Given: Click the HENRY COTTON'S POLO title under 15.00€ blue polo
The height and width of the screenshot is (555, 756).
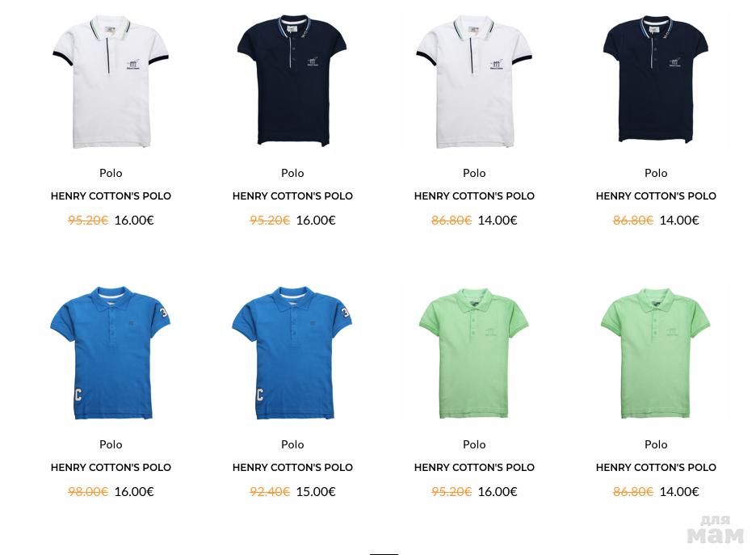Looking at the screenshot, I should click(x=292, y=468).
